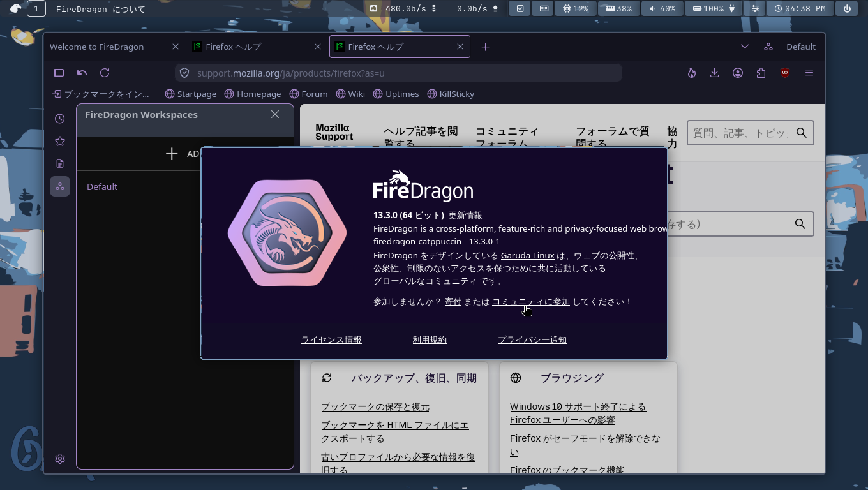This screenshot has width=868, height=490.
Task: Open a new tab with the plus button
Action: (485, 47)
